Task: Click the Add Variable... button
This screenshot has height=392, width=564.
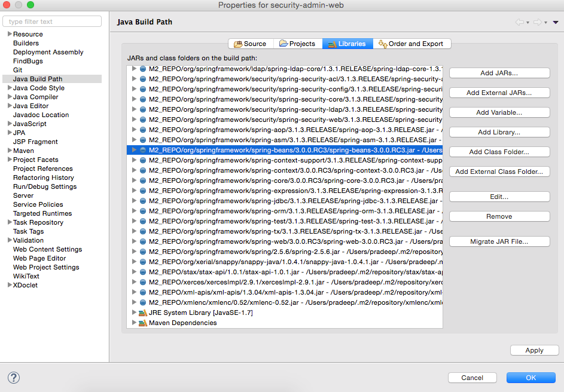Action: tap(499, 112)
